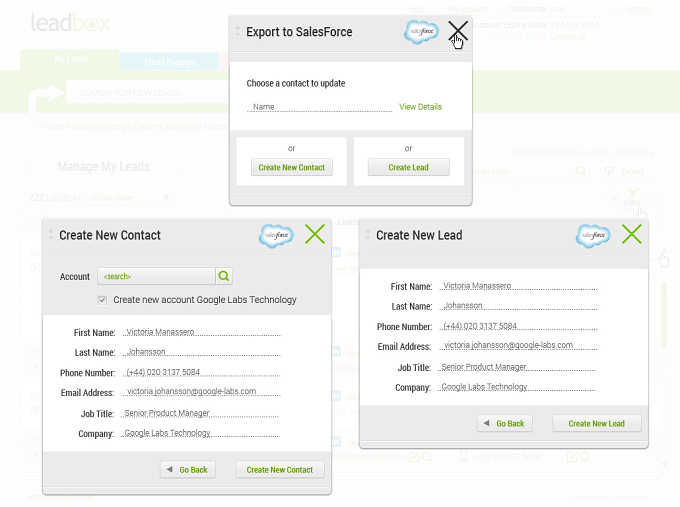Close the Export to SalesForce dialog

[458, 31]
